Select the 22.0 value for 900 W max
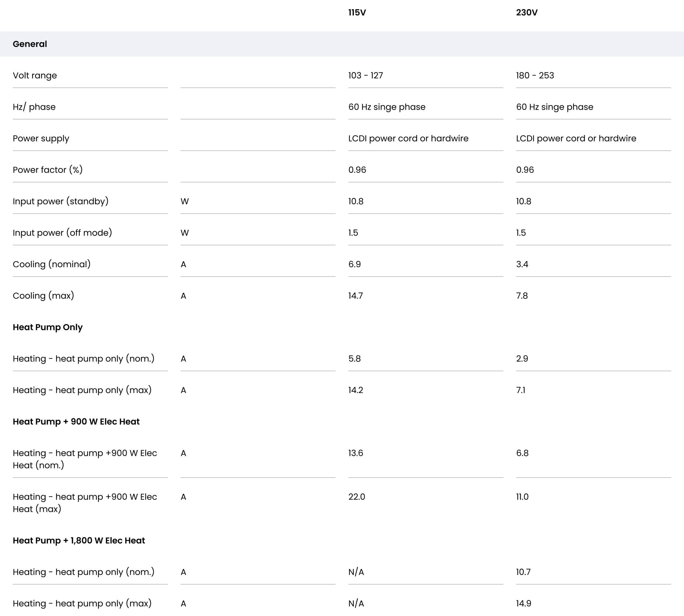The height and width of the screenshot is (616, 684). (x=357, y=497)
